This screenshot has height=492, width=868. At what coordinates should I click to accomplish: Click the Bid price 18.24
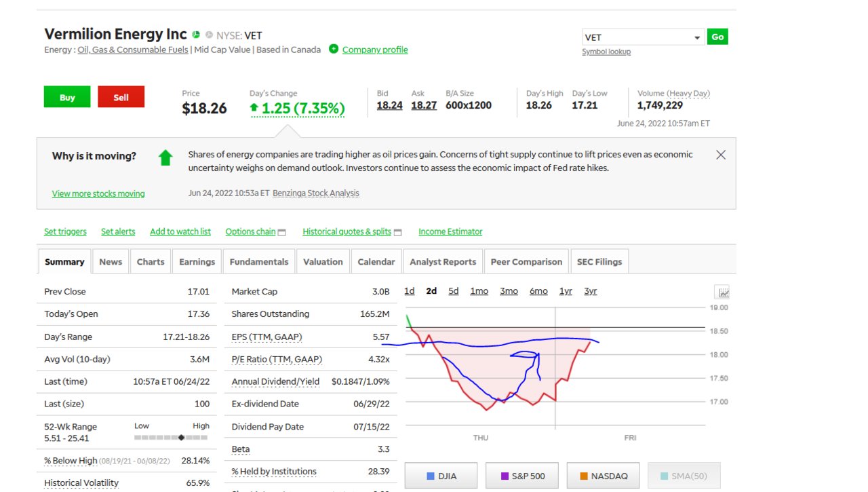point(390,105)
